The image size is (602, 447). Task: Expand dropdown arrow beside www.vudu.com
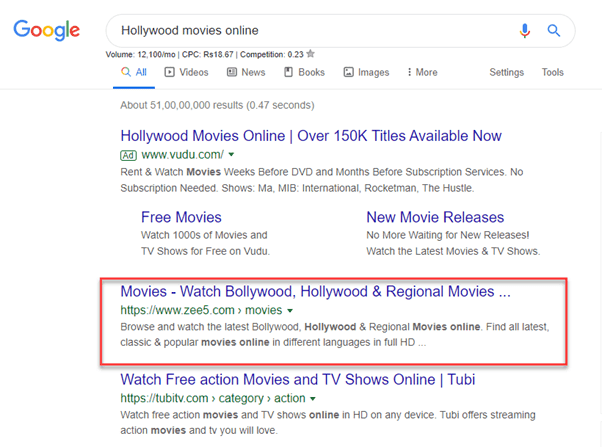pyautogui.click(x=231, y=155)
